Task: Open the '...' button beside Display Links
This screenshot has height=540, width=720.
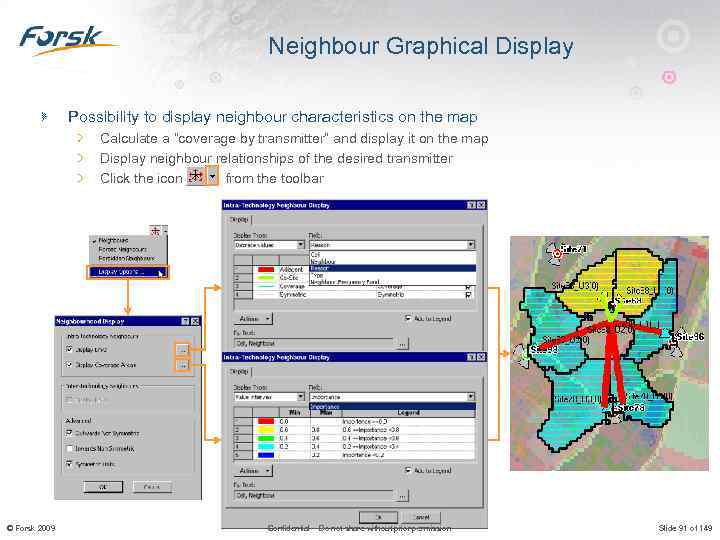Action: click(x=182, y=350)
